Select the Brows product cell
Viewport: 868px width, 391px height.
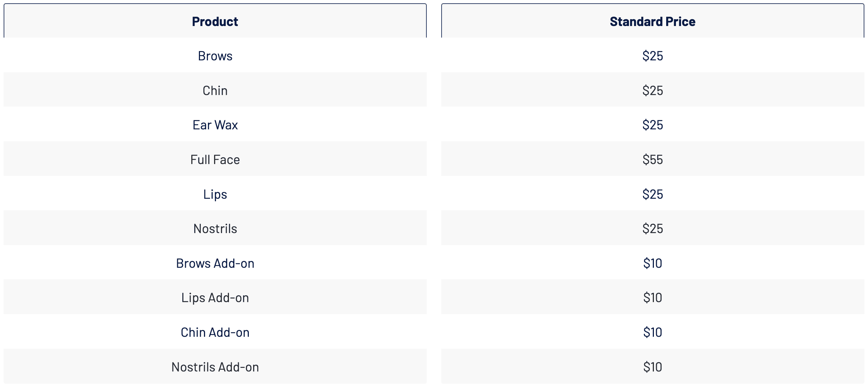pyautogui.click(x=215, y=55)
